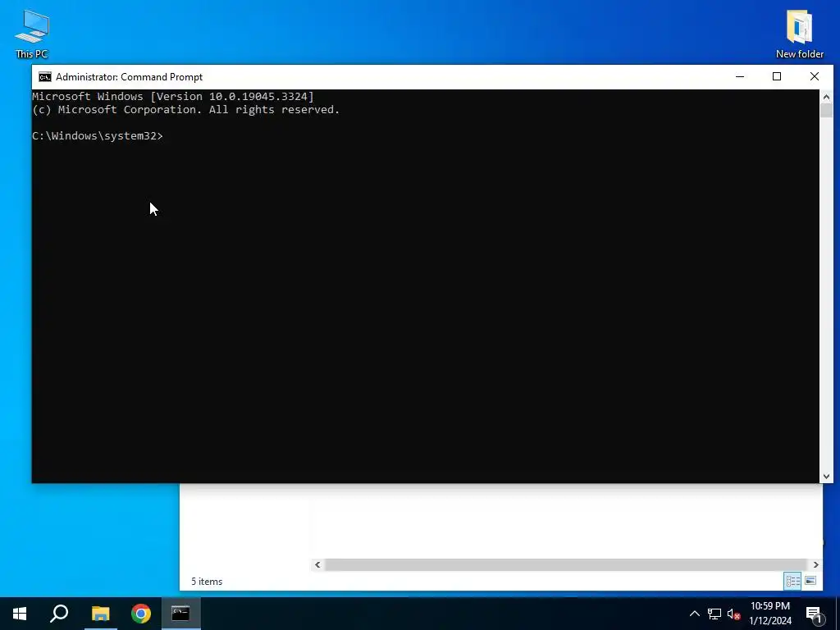The image size is (840, 630).
Task: Click the File Explorer horizontal scrollbar thumb
Action: [x=566, y=564]
